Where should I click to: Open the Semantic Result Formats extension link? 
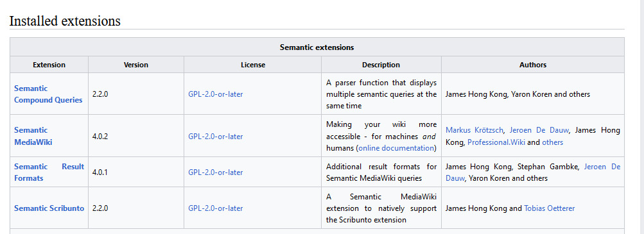(49, 172)
